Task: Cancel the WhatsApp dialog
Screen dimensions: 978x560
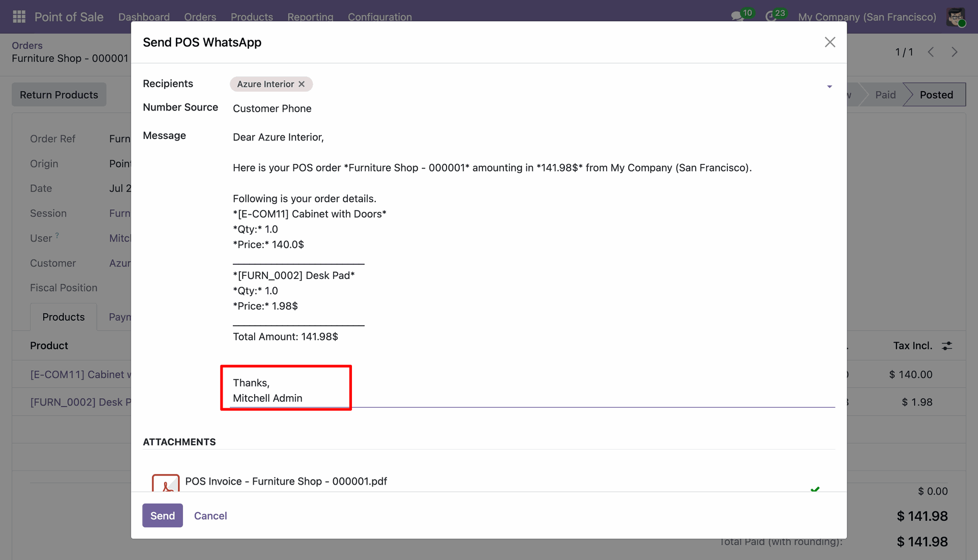Action: 210,516
